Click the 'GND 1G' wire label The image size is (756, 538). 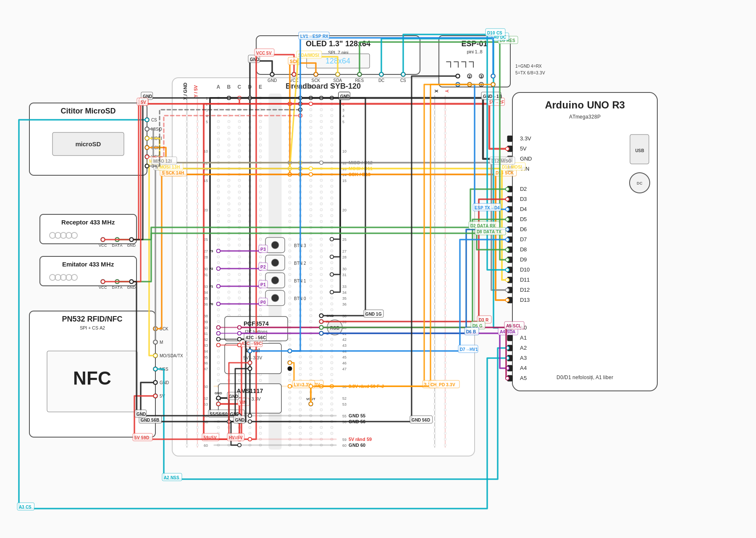pyautogui.click(x=374, y=314)
